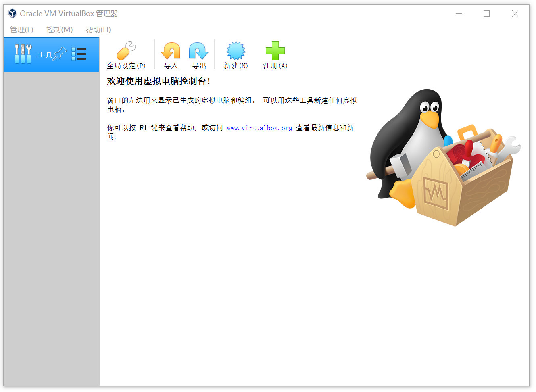This screenshot has height=392, width=536.
Task: Follow the www.virtualbox.org hyperlink
Action: [259, 128]
